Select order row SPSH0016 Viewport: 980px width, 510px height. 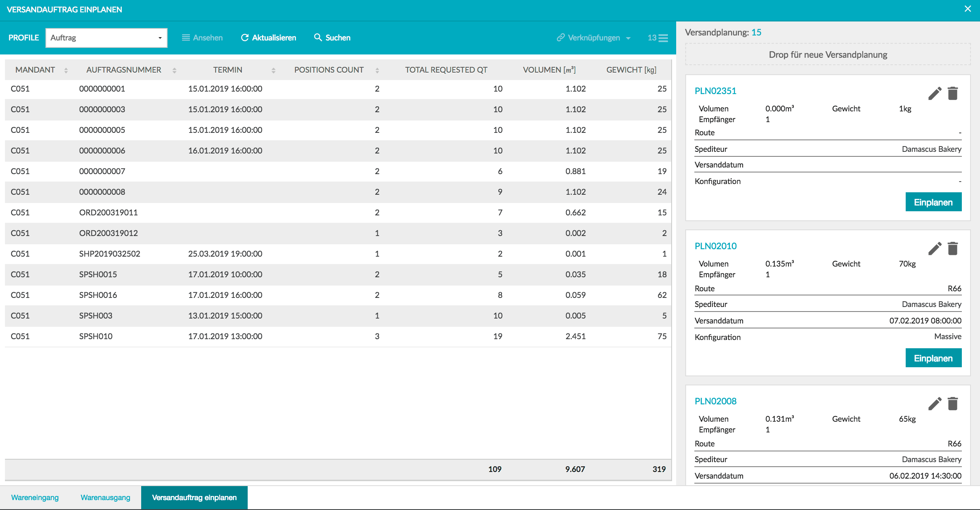pos(338,295)
